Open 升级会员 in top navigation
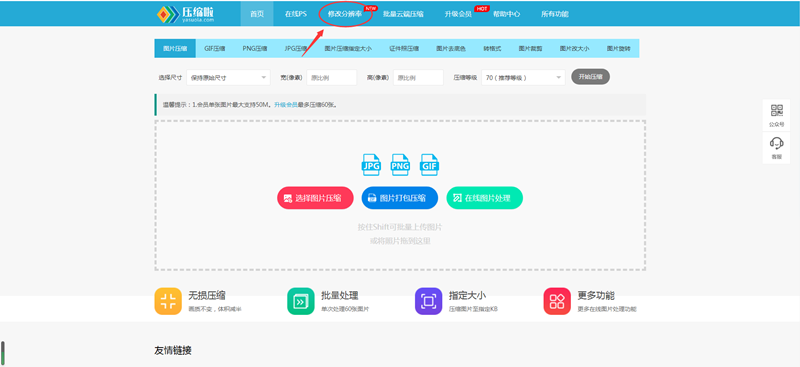This screenshot has height=367, width=800. pos(458,14)
